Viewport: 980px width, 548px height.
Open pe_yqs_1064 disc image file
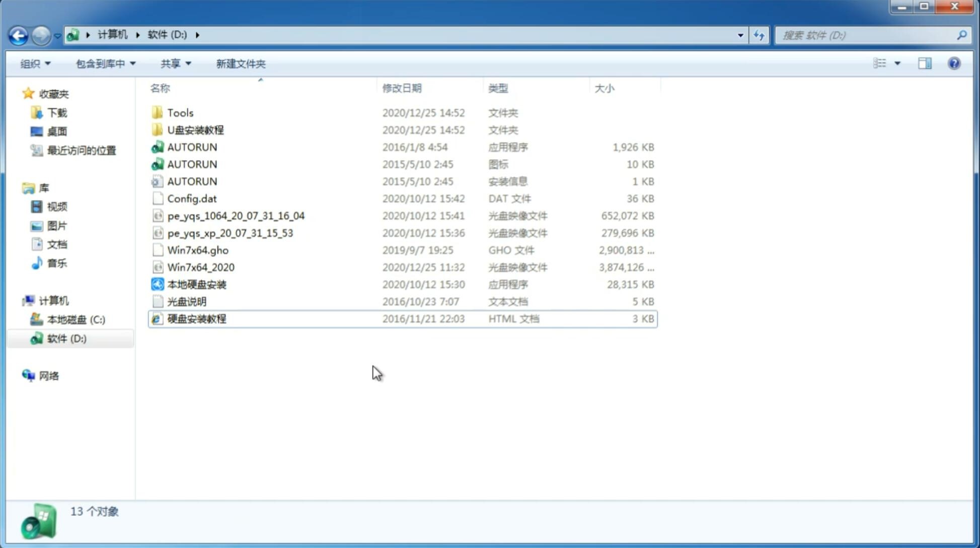tap(236, 215)
